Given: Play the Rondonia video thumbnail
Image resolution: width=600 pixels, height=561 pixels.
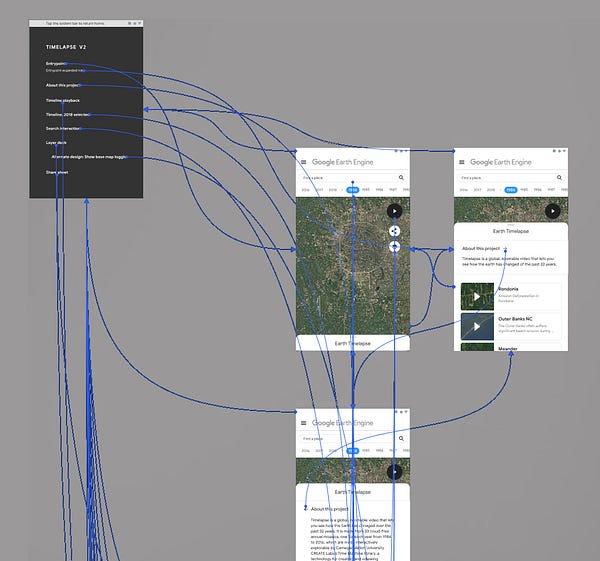Looking at the screenshot, I should (477, 297).
